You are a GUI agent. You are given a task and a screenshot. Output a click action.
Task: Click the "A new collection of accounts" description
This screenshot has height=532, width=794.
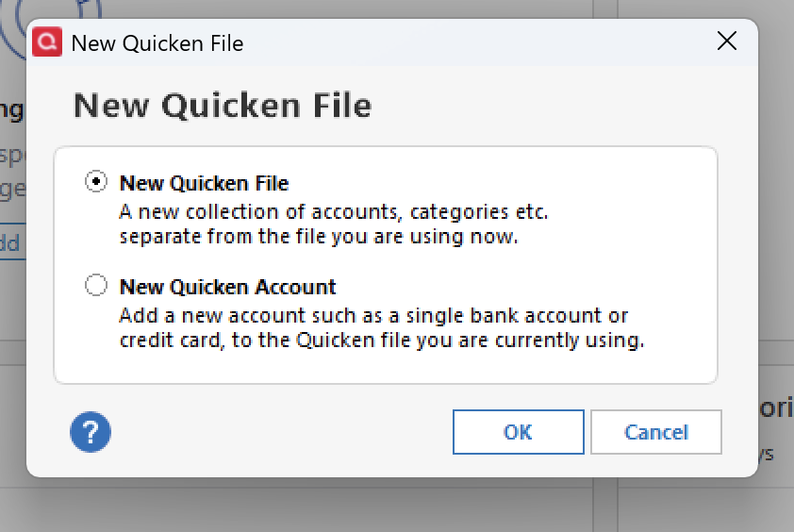[x=333, y=210]
